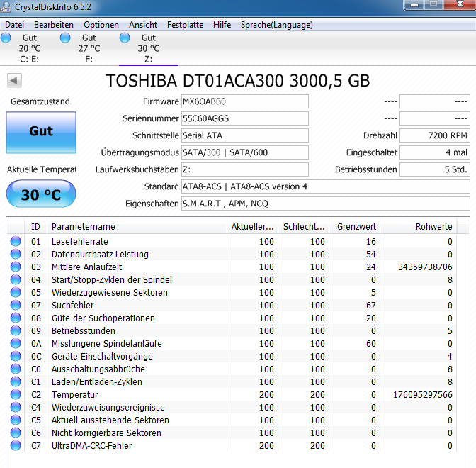Image resolution: width=476 pixels, height=468 pixels.
Task: Click the status orb for Start/Stopp-Zyklen der Spindel row
Action: (16, 279)
